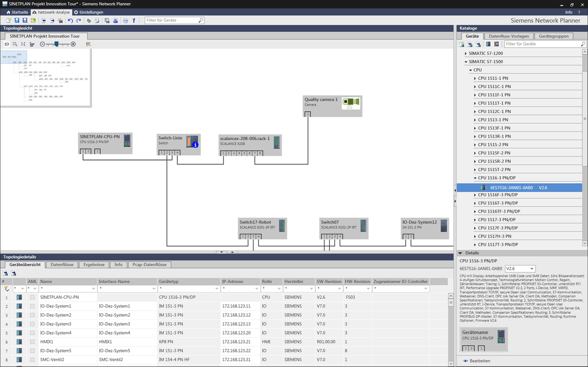588x367 pixels.
Task: Click the save-as disk icon
Action: click(x=25, y=20)
